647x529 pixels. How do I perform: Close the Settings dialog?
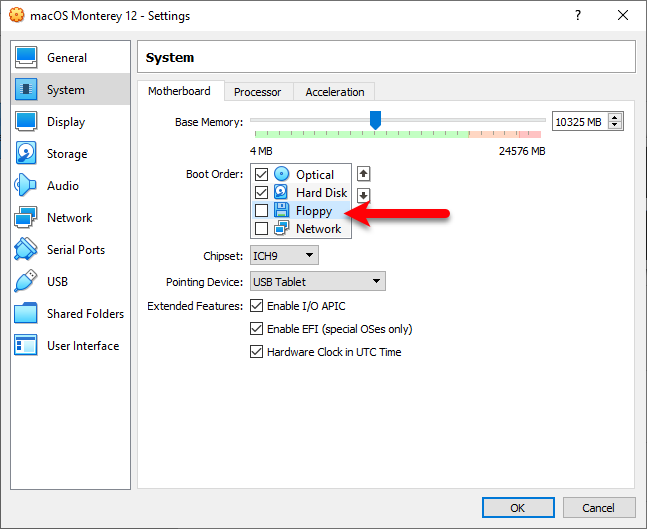point(623,15)
